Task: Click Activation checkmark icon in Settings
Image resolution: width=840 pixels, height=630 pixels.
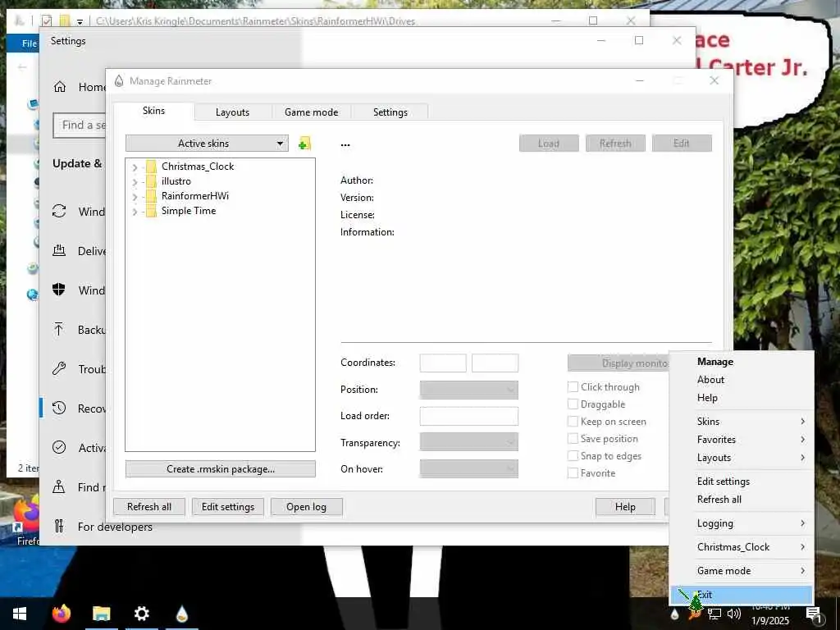Action: 59,447
